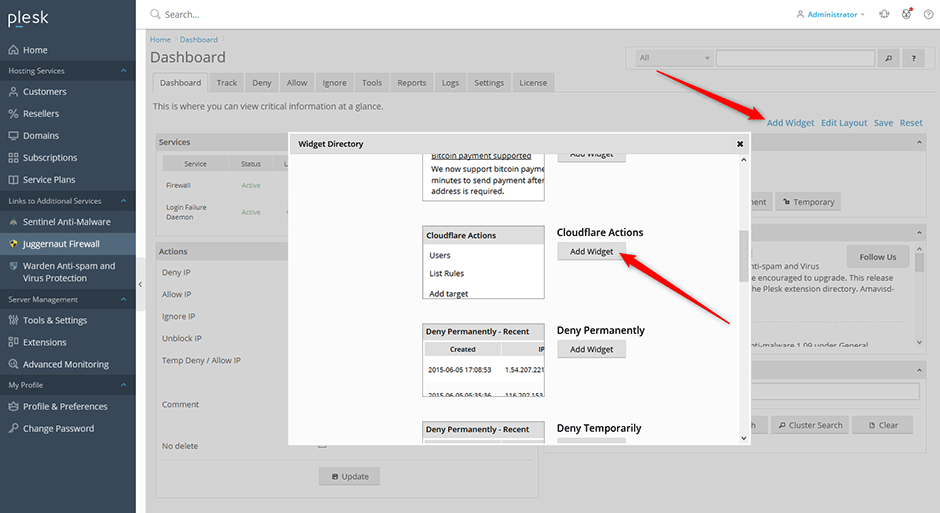Open Extensions via its blocks icon
The image size is (940, 513).
point(13,342)
